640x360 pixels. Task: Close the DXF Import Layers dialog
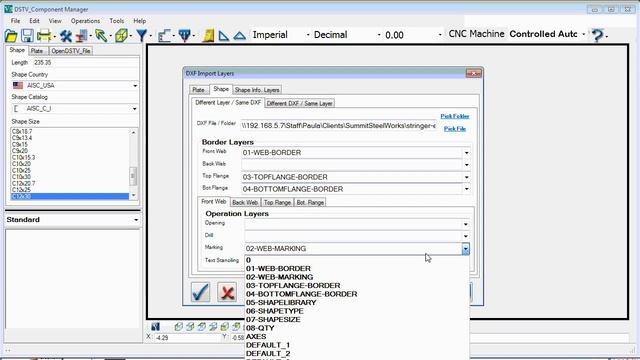tap(473, 73)
